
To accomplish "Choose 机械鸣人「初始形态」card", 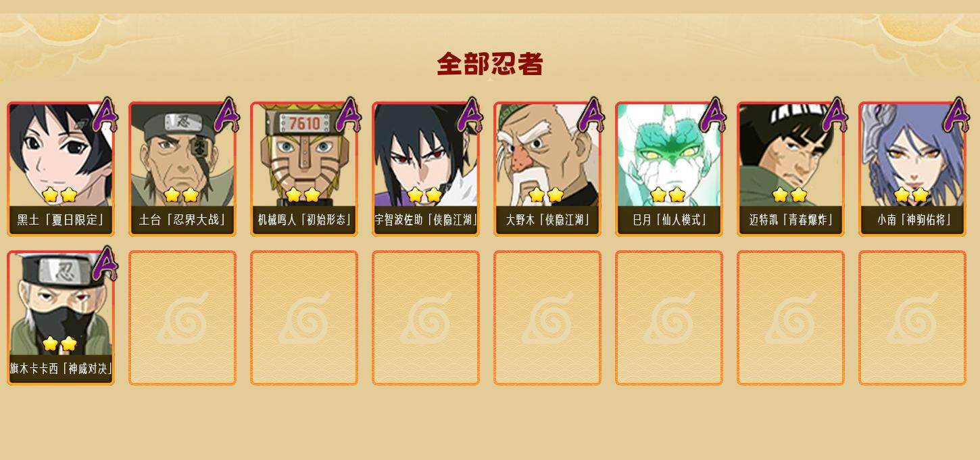I will click(x=304, y=169).
